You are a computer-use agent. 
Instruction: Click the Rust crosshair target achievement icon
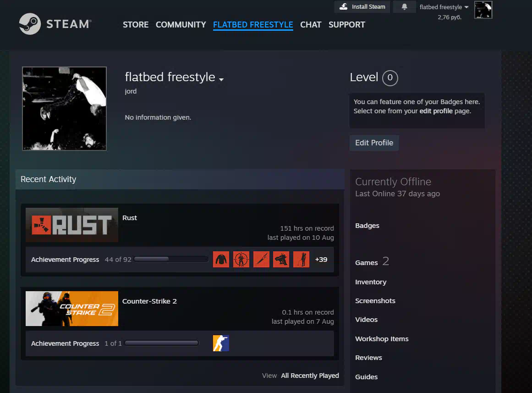(241, 260)
